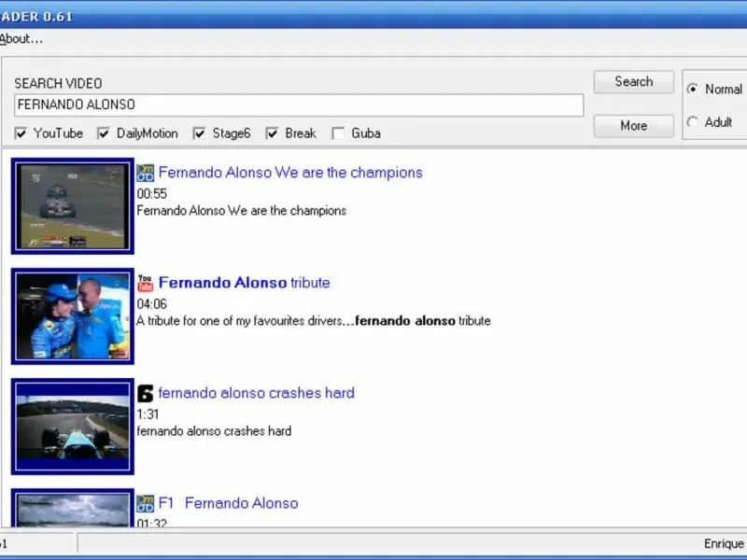Open the 'Fernando Alonso tribute' video link
Image resolution: width=747 pixels, height=560 pixels.
244,283
